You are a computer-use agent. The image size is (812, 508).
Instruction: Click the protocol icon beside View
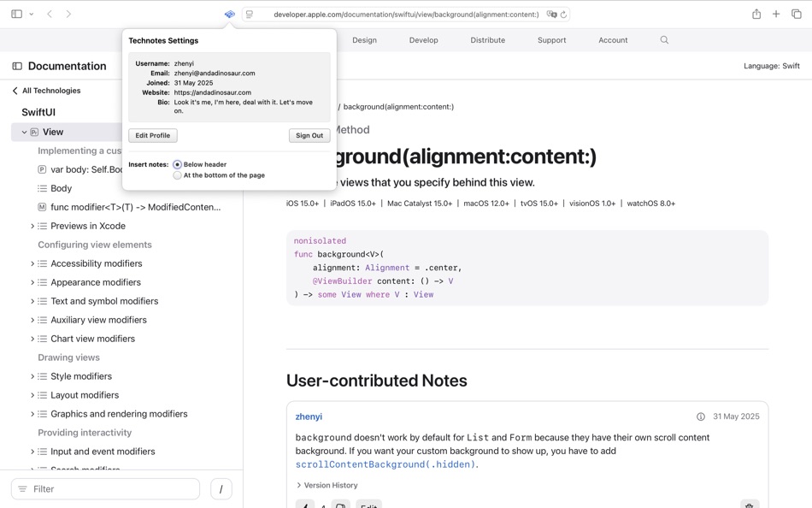tap(34, 133)
